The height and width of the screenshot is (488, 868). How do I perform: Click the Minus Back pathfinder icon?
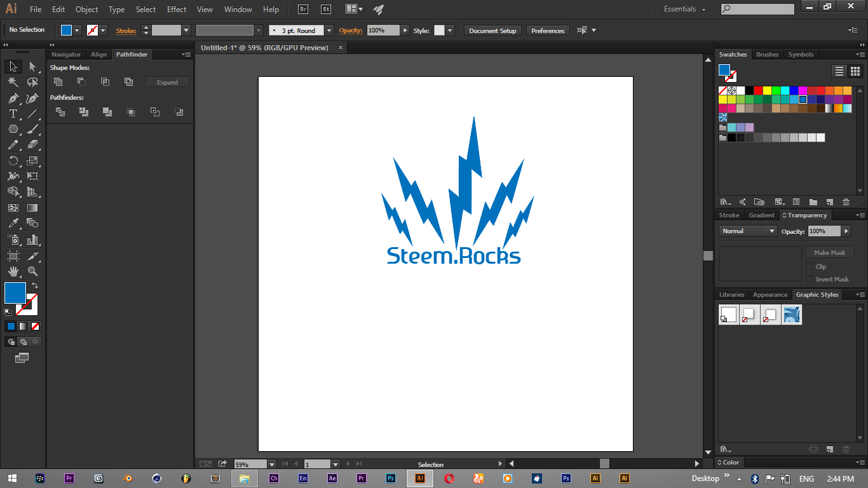tap(179, 112)
